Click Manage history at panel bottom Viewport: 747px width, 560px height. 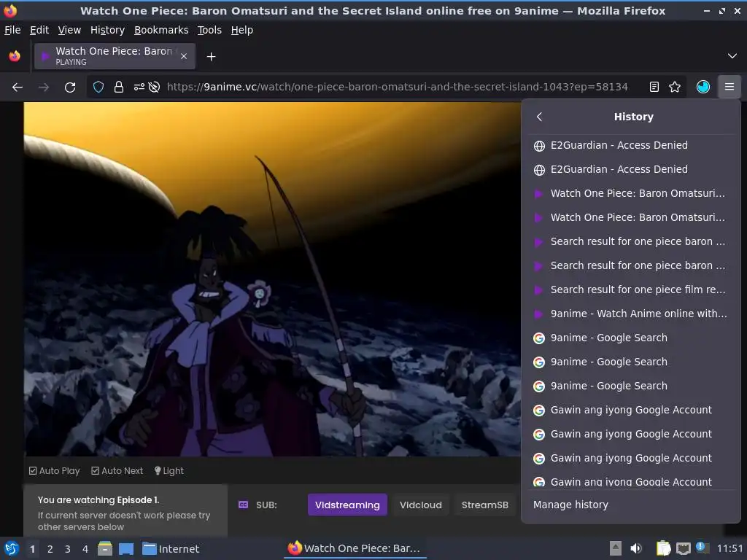pos(631,505)
